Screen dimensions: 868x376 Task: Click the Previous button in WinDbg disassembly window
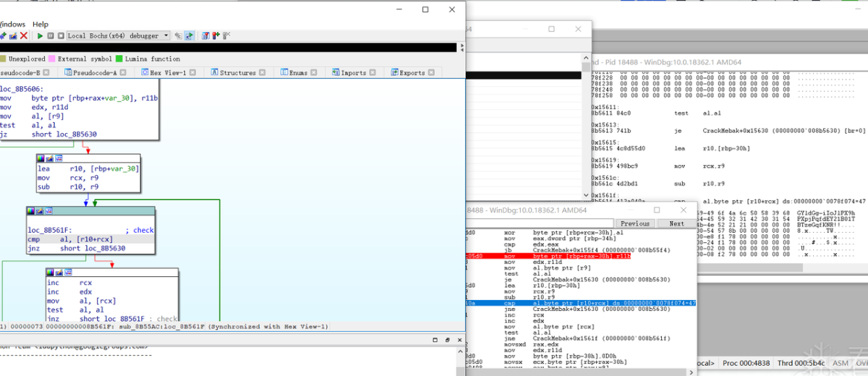tap(634, 223)
